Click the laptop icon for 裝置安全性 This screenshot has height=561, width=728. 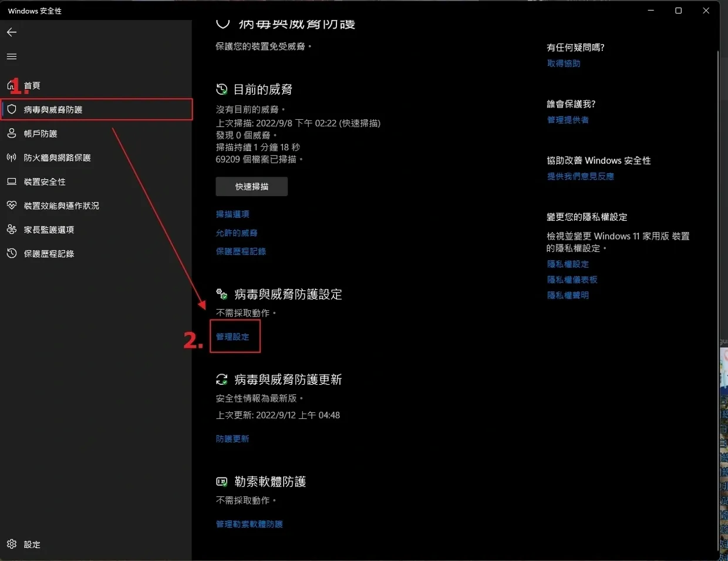pos(12,182)
